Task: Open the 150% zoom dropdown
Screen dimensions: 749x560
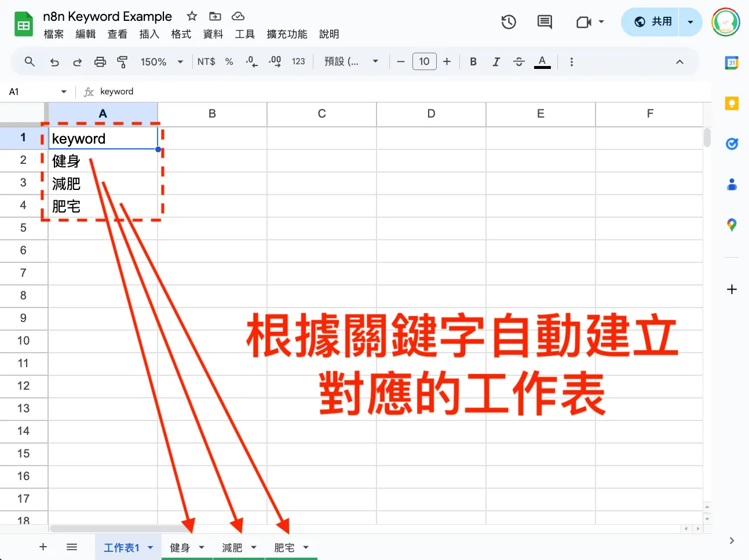Action: pos(162,61)
